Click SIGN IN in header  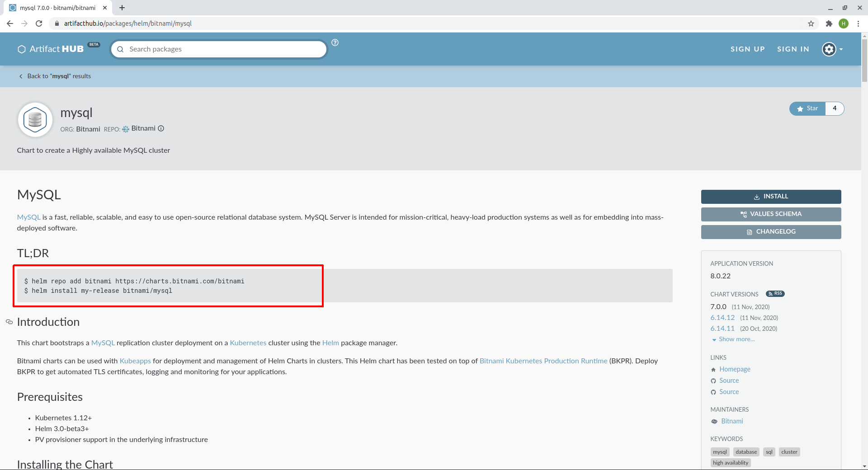793,49
